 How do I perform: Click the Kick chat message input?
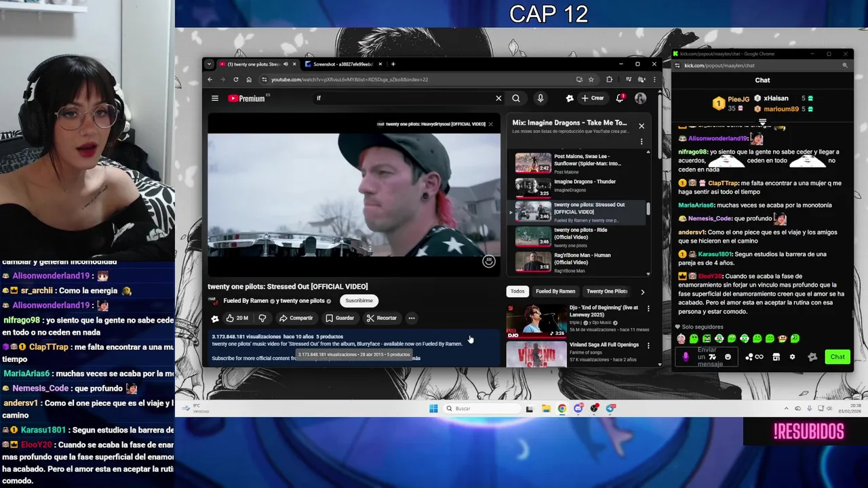point(707,357)
